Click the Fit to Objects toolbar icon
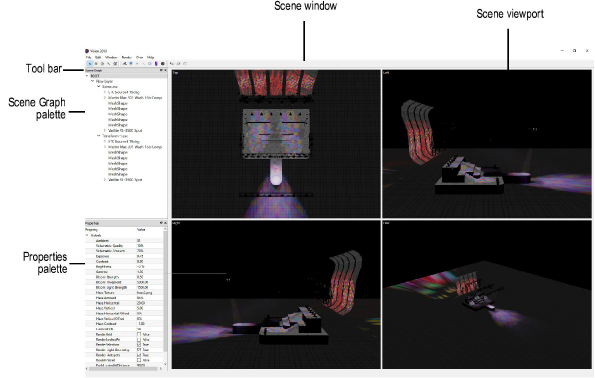Image resolution: width=595 pixels, height=378 pixels. pos(115,64)
